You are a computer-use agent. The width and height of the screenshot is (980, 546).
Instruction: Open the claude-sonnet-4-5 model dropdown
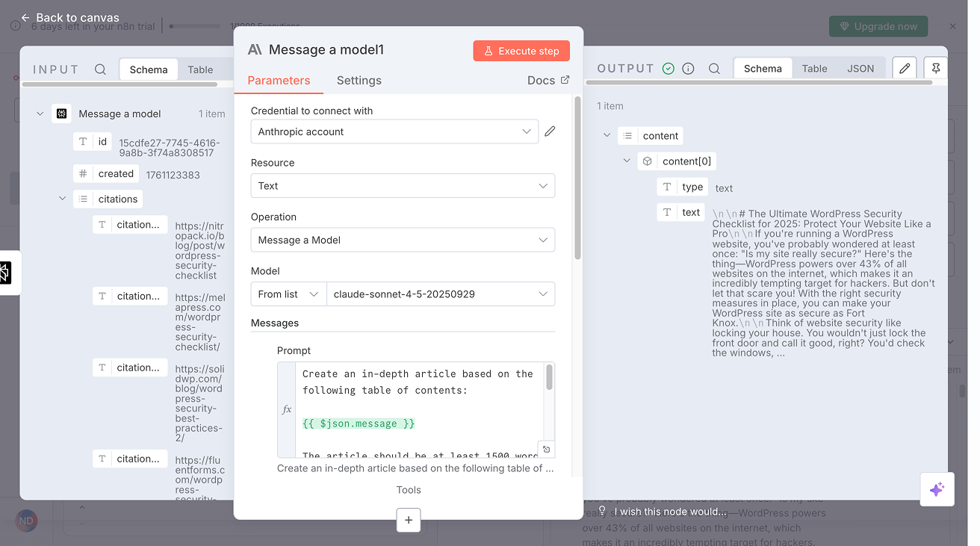pyautogui.click(x=441, y=294)
